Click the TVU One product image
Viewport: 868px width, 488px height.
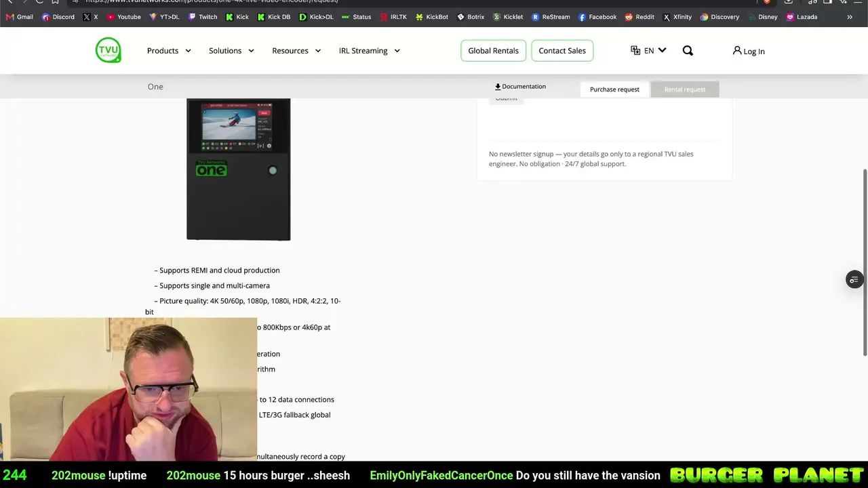(239, 169)
